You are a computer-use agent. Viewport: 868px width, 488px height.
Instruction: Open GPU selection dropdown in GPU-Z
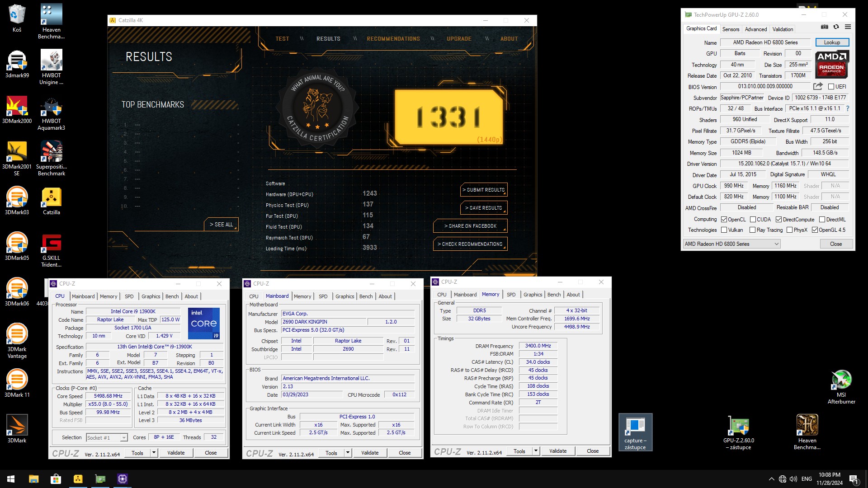click(x=731, y=244)
